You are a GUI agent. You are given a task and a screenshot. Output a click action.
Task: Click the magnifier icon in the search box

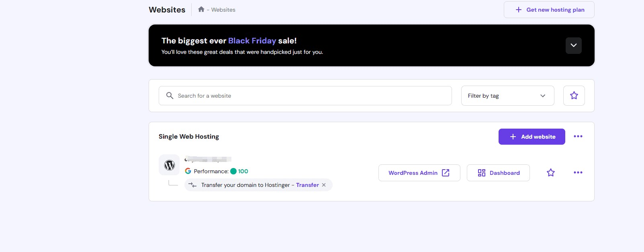pyautogui.click(x=170, y=96)
